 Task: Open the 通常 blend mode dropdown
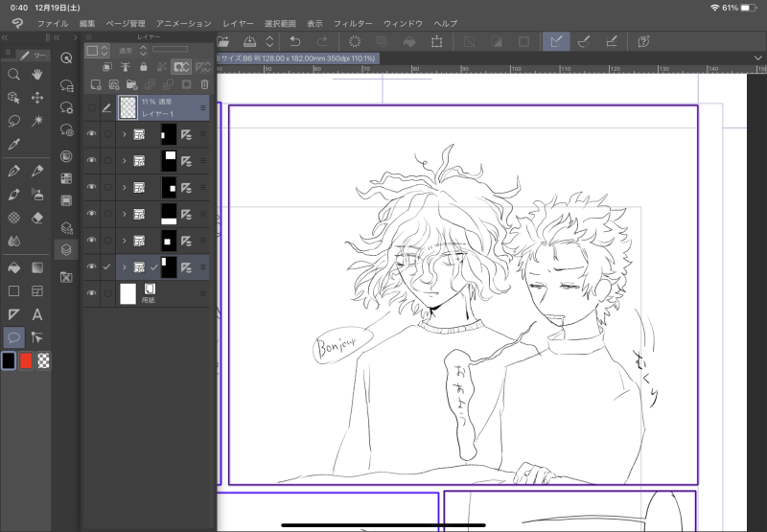[132, 51]
